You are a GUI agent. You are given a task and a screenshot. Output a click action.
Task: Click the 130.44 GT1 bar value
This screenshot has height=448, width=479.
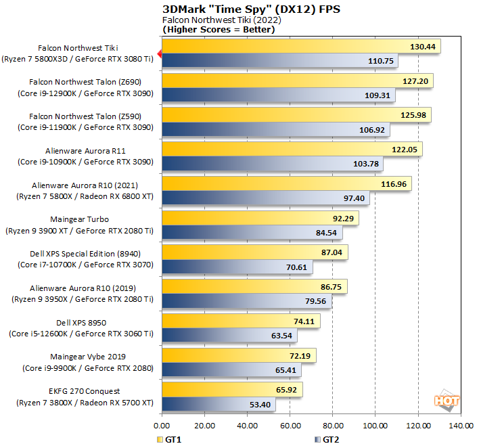422,47
